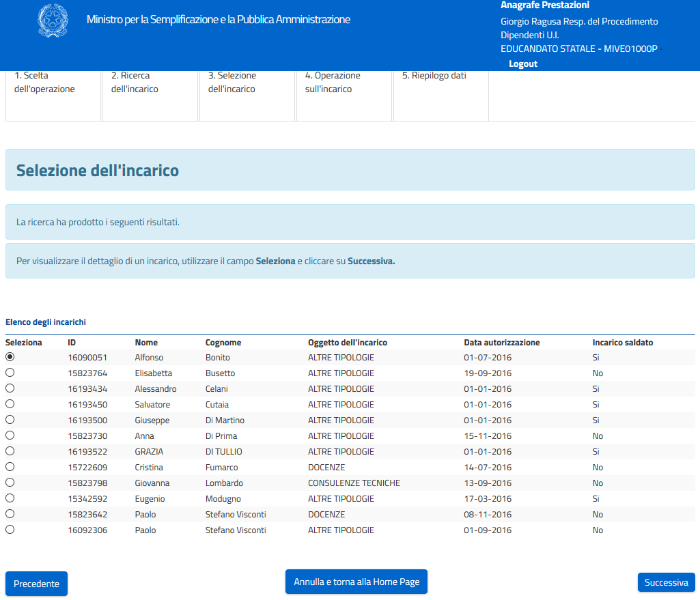
Task: Open step 2 Ricerca dell'incarico
Action: coord(135,83)
